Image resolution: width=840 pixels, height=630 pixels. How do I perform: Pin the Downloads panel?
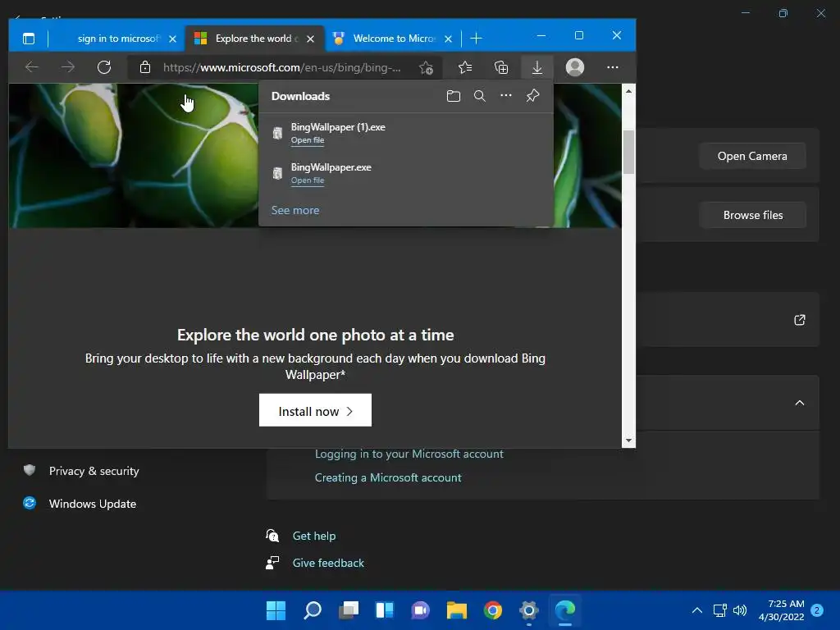coord(532,96)
